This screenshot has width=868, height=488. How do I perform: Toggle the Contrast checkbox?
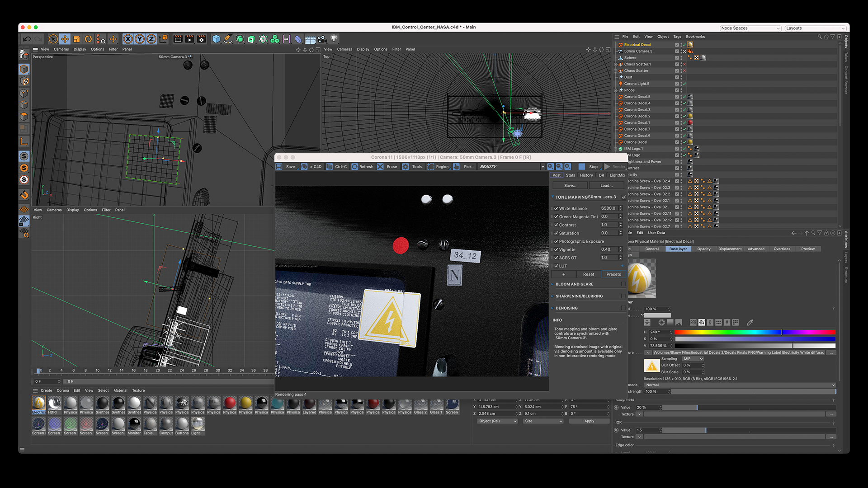point(556,225)
